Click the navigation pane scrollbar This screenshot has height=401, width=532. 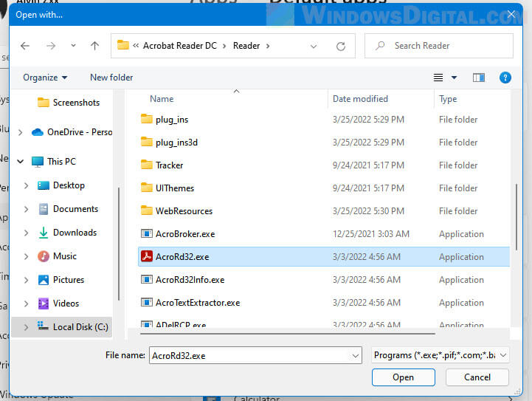[x=119, y=244]
